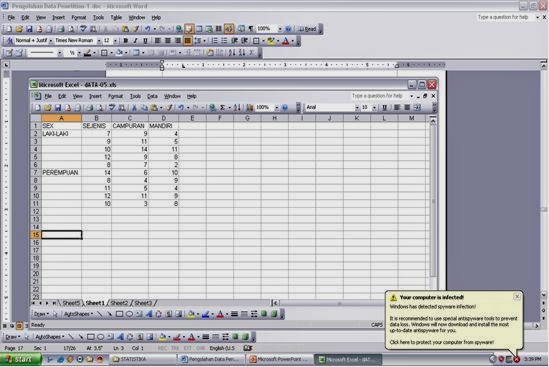Open Times New Roman font dropdown in Word

click(x=99, y=41)
